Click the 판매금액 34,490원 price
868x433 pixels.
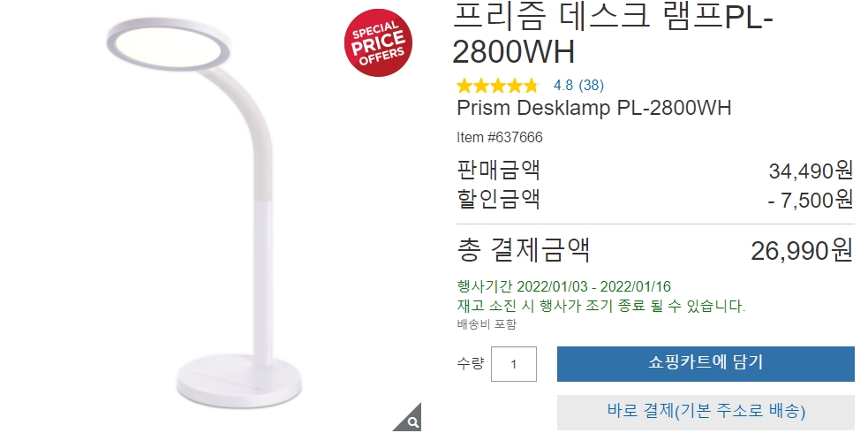[x=811, y=171]
